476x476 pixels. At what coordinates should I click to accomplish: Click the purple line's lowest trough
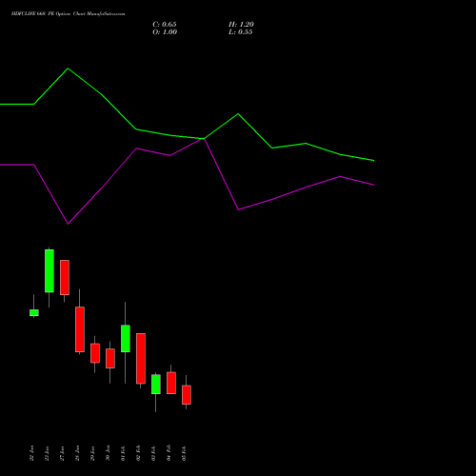pos(68,224)
